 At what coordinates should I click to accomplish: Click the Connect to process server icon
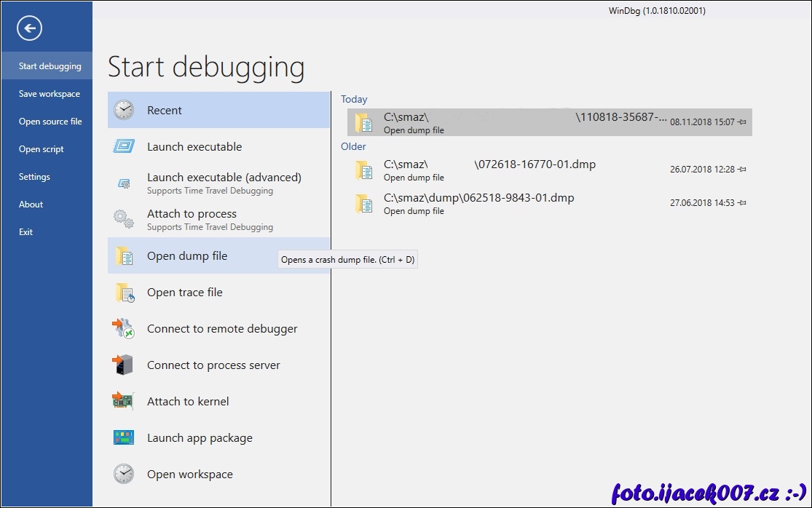[x=124, y=365]
